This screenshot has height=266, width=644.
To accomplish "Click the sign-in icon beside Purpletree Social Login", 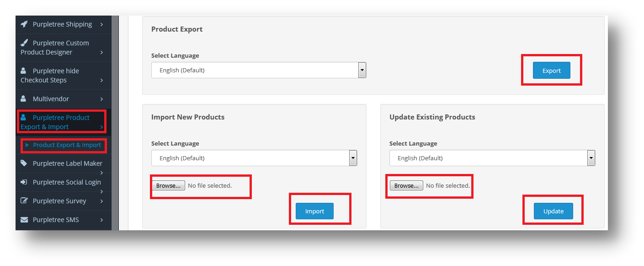I will pos(24,182).
